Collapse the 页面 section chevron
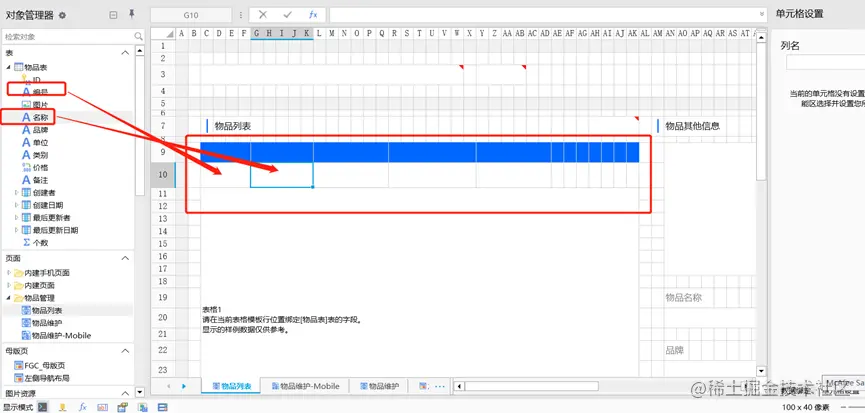 (125, 258)
